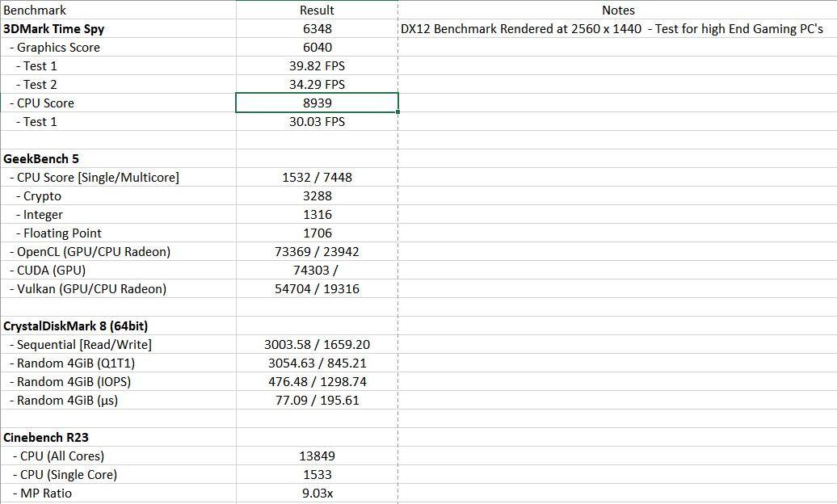This screenshot has height=504, width=837.
Task: Click the GeekBench 5 heading cell
Action: [41, 159]
